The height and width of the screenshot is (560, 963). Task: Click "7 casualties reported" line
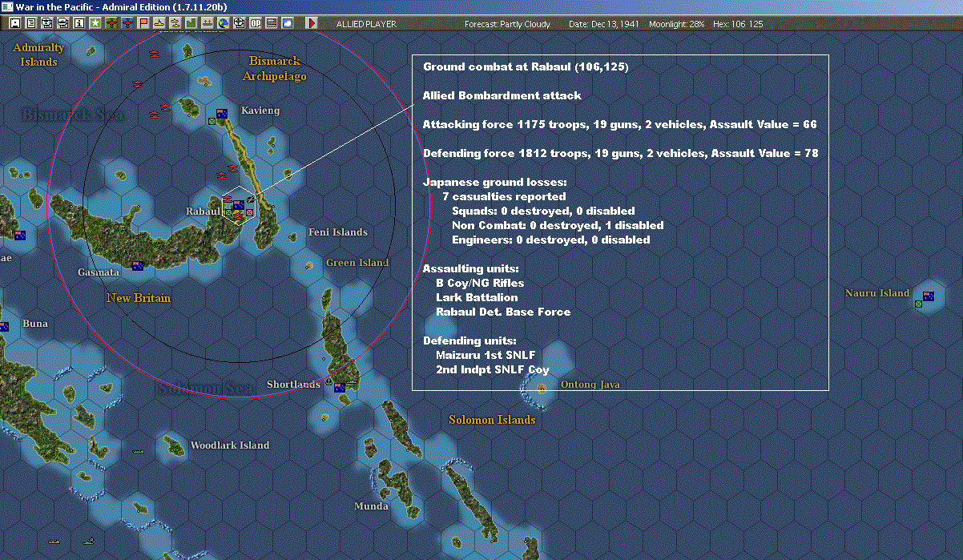pos(504,196)
